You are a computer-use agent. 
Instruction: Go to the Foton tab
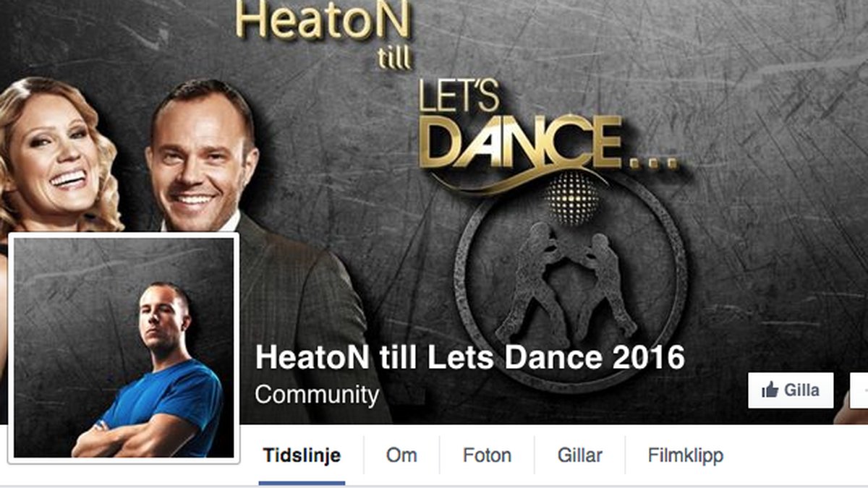point(487,456)
